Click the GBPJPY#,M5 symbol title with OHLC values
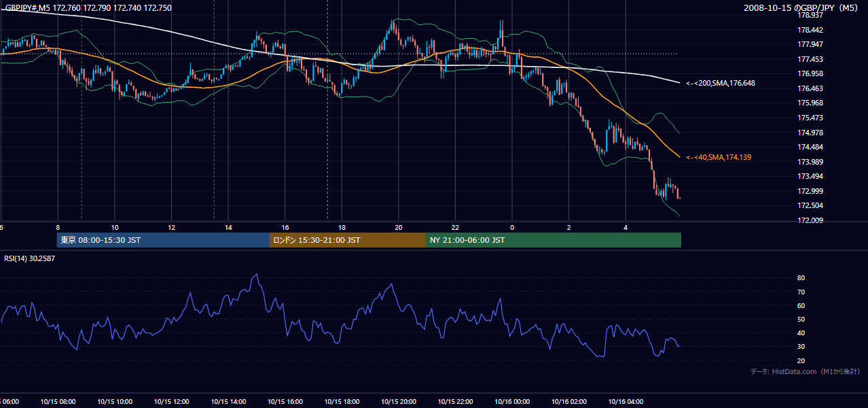Image resolution: width=868 pixels, height=408 pixels. 88,8
